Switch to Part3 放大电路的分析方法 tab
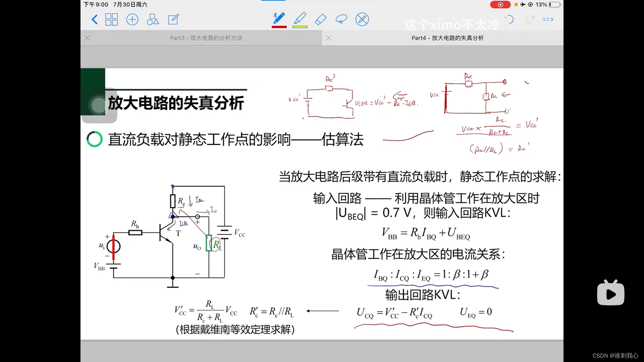 click(206, 38)
